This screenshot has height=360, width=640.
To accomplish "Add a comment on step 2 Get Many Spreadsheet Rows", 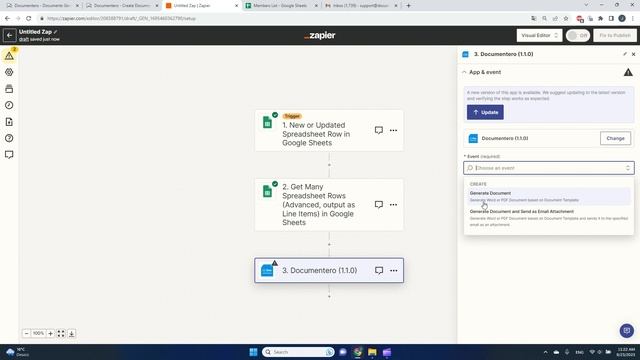I will (x=379, y=204).
